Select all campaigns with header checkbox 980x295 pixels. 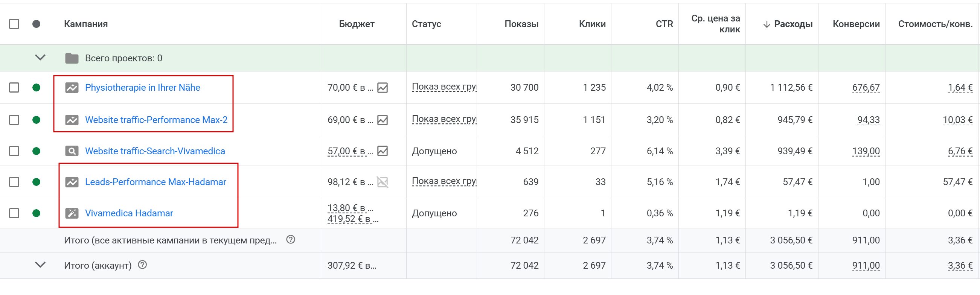point(14,24)
